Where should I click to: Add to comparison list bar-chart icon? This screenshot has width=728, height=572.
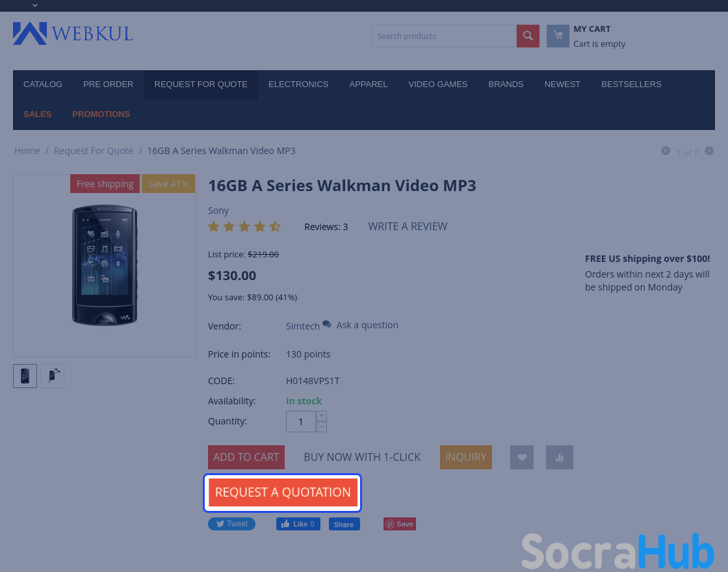[560, 458]
